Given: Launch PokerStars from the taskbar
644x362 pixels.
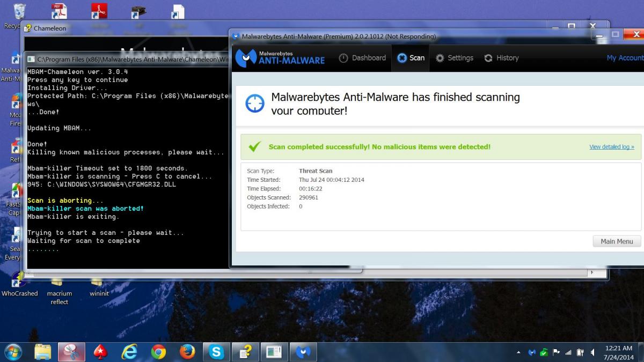Looking at the screenshot, I should [x=100, y=352].
